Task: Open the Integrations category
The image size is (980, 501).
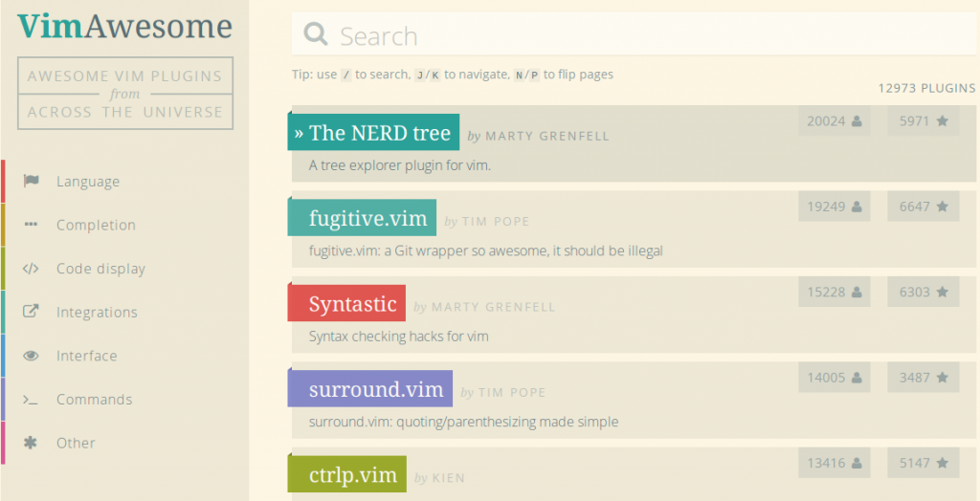Action: click(x=97, y=313)
